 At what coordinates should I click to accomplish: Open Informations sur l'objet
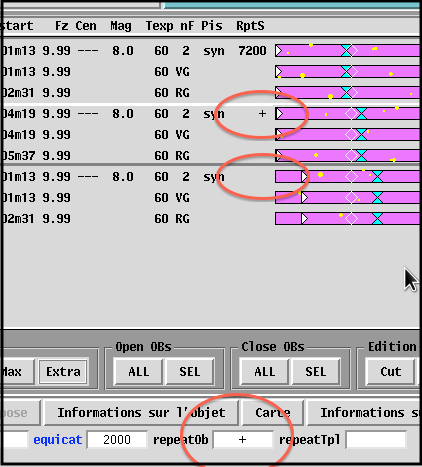(141, 413)
